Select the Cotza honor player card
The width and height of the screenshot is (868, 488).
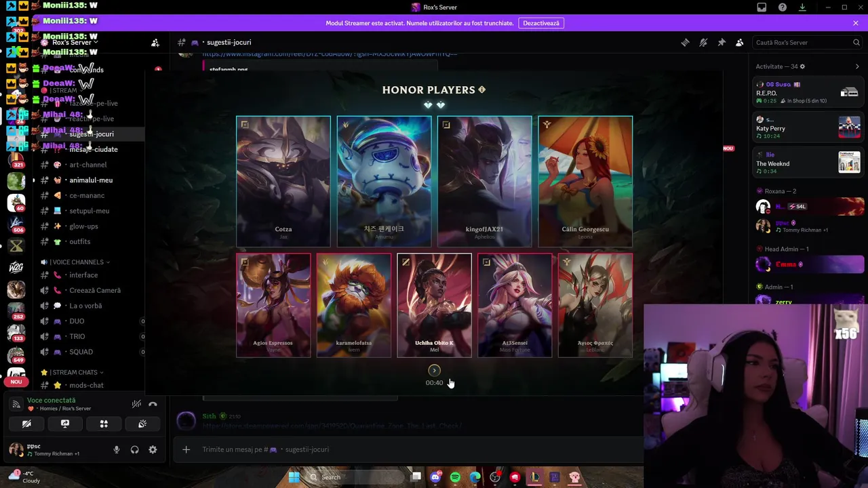pyautogui.click(x=283, y=181)
